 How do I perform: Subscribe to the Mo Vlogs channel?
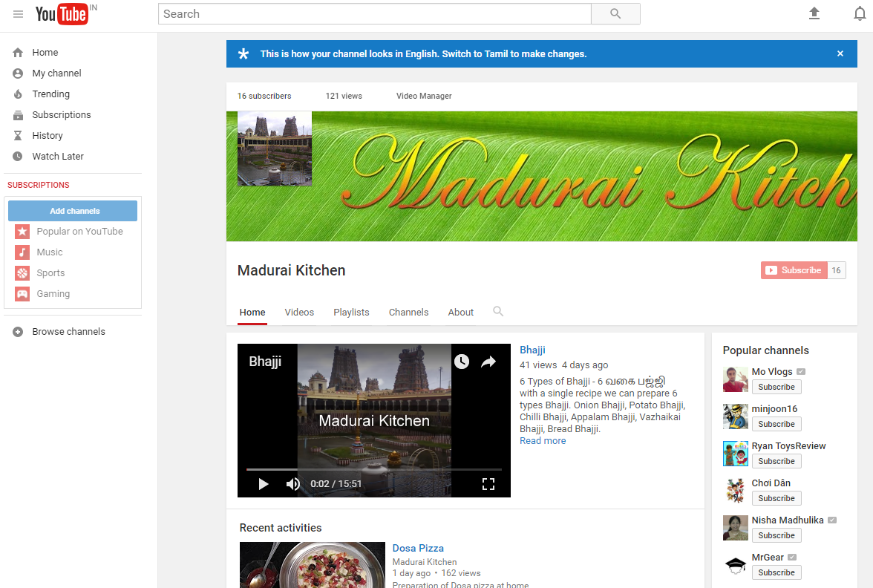click(x=776, y=387)
